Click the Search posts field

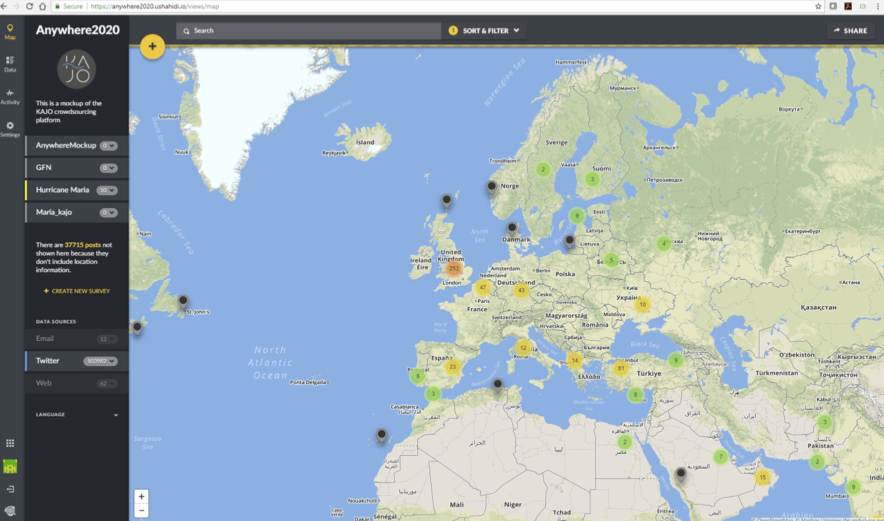[x=310, y=31]
